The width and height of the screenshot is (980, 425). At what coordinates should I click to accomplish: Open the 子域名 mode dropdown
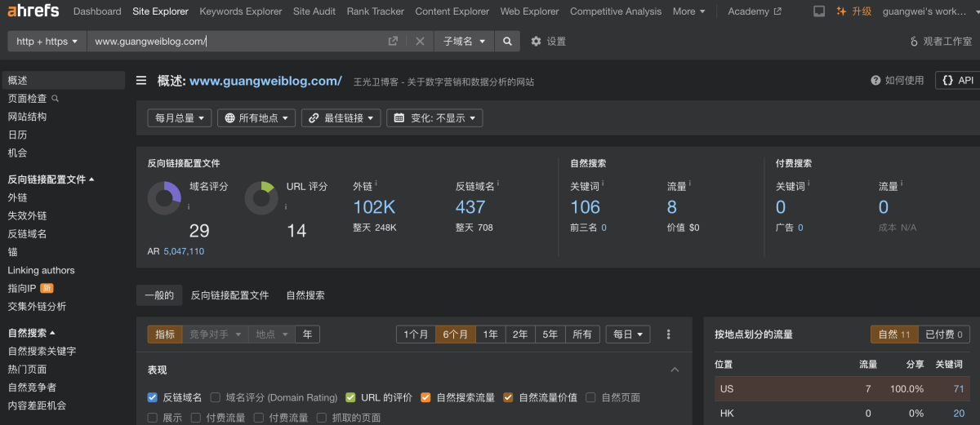[463, 41]
